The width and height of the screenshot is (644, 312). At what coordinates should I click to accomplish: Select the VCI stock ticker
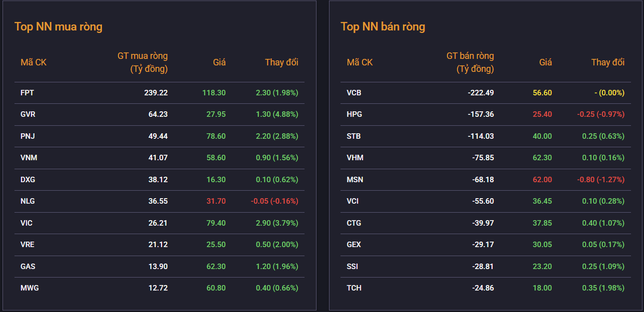tap(353, 201)
